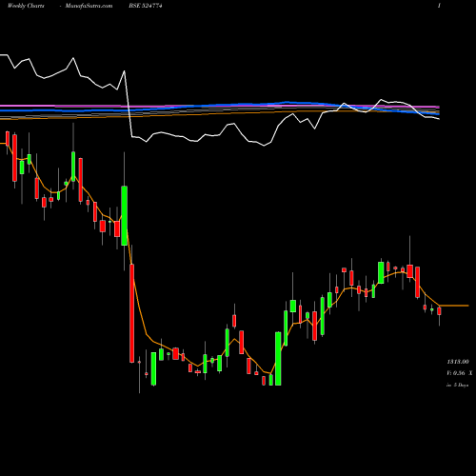The height and width of the screenshot is (476, 476).
Task: Click the long red crash candlestick
Action: (131, 313)
